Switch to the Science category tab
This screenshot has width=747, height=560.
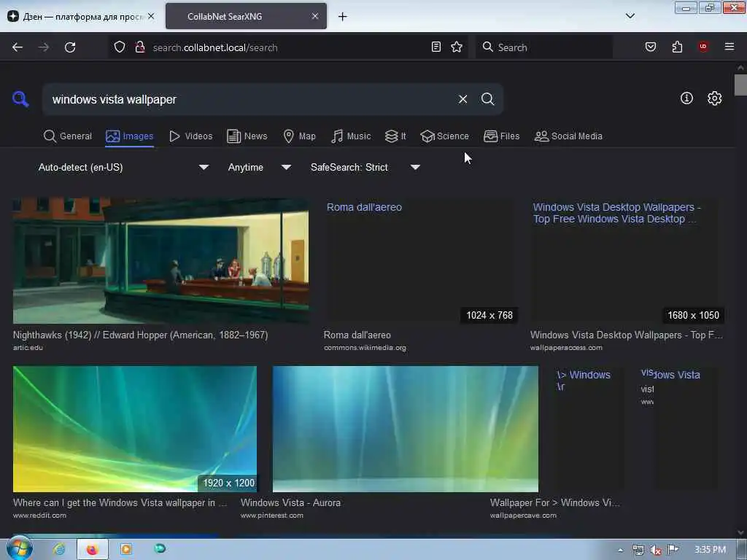tap(445, 136)
